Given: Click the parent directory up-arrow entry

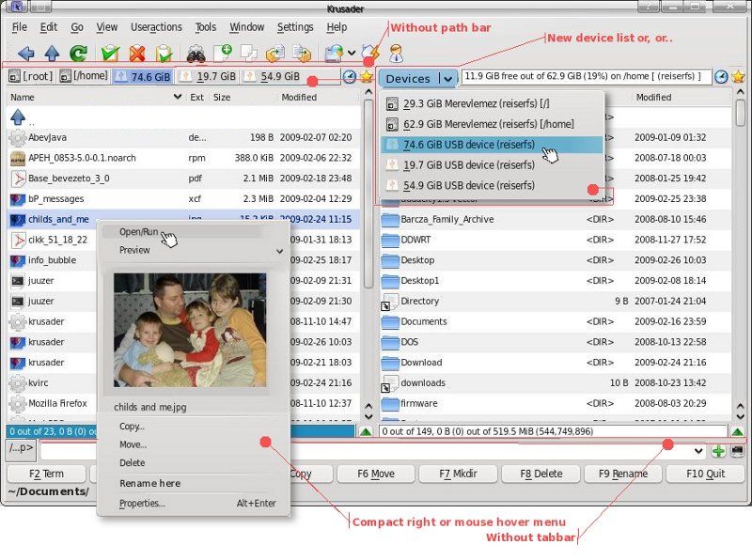Looking at the screenshot, I should coord(183,117).
